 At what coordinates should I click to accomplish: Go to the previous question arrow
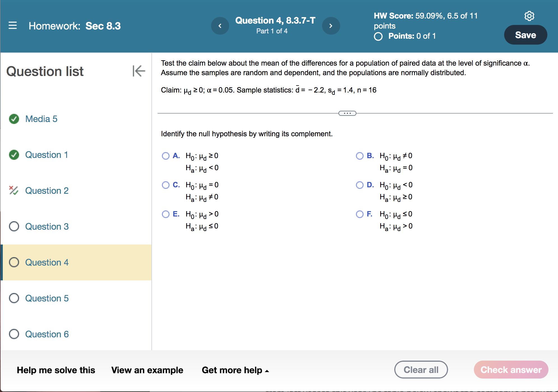(220, 26)
